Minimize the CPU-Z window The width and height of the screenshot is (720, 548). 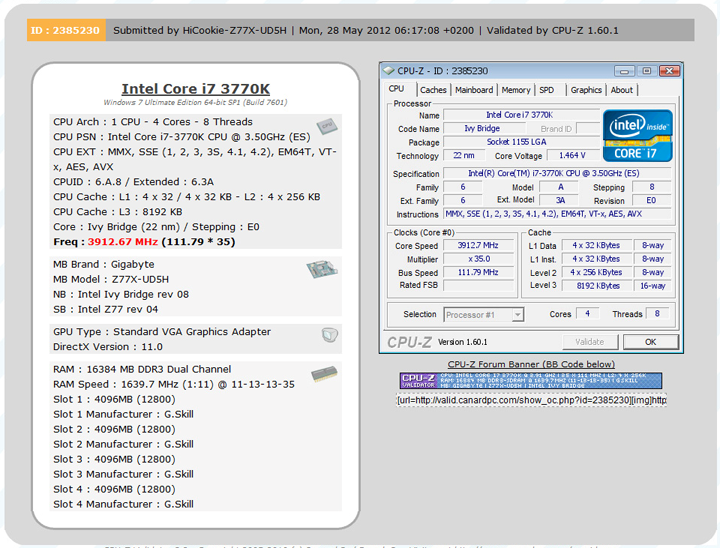tap(624, 71)
